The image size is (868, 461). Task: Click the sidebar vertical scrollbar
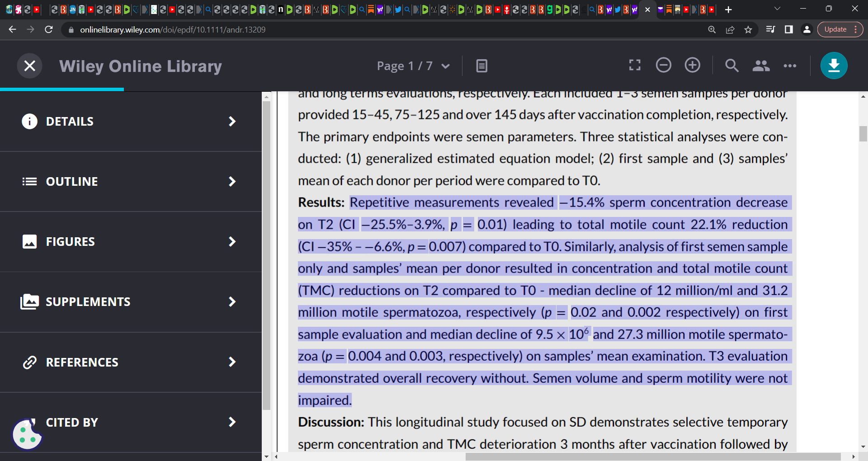pyautogui.click(x=266, y=255)
